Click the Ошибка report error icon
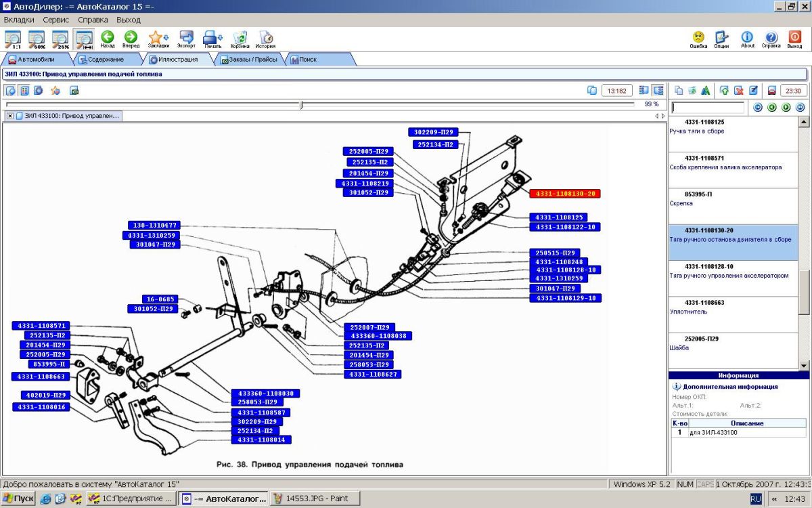Screen dimensions: 812x508 coord(698,39)
